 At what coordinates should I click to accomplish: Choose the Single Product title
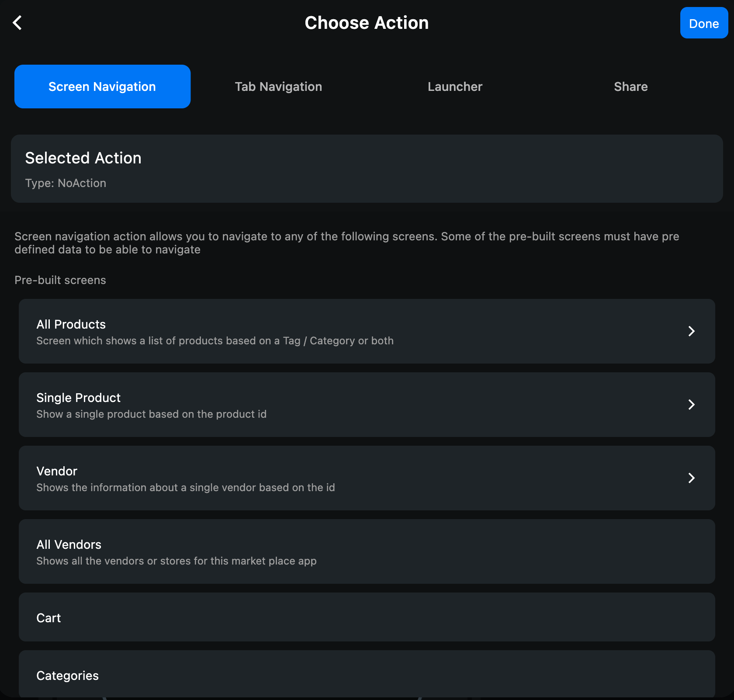coord(78,398)
